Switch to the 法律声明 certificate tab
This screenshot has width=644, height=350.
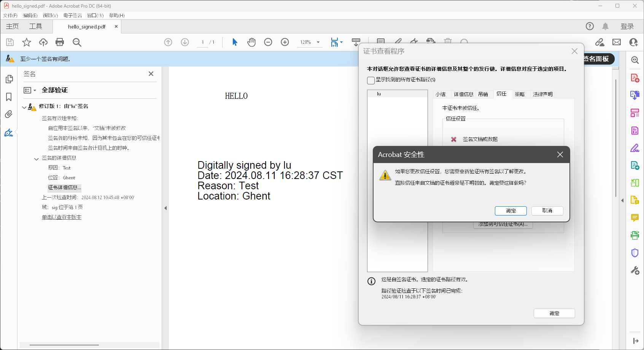543,94
